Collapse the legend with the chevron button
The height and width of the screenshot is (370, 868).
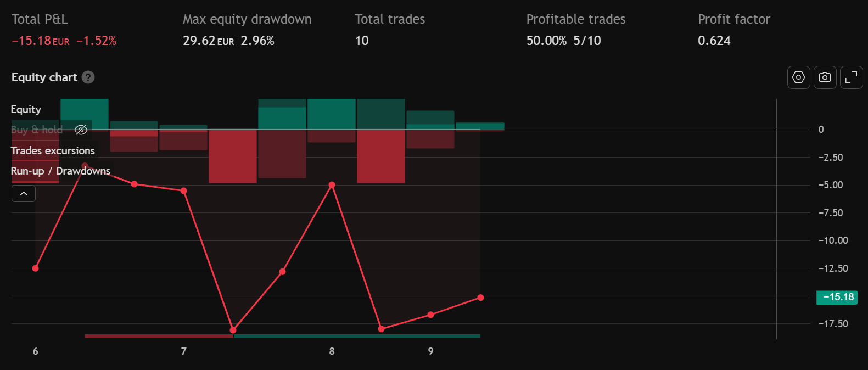click(24, 193)
